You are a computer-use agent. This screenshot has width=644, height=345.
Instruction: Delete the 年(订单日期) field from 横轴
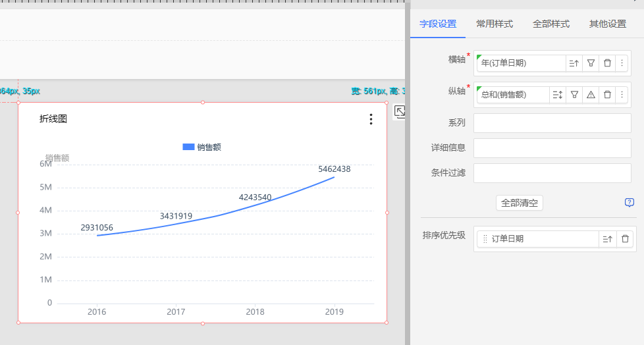click(607, 63)
